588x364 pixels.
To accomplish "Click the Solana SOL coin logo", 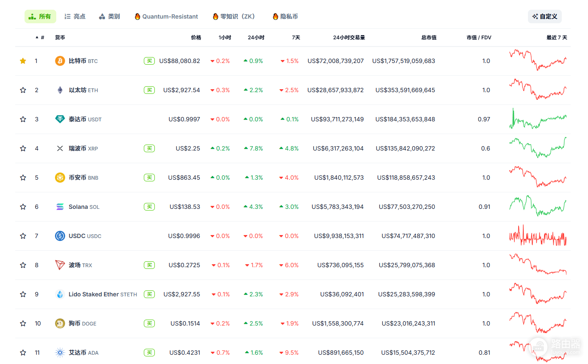I will click(60, 207).
